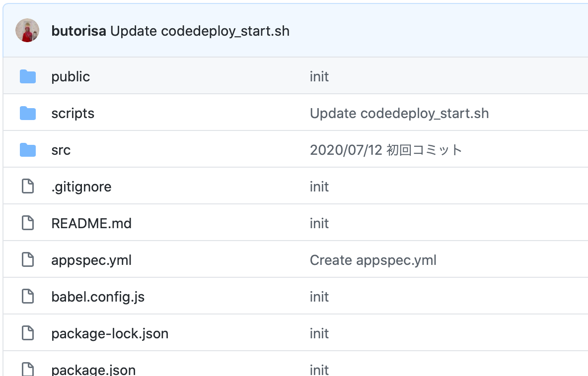The image size is (588, 376).
Task: Click the src folder icon
Action: (28, 149)
